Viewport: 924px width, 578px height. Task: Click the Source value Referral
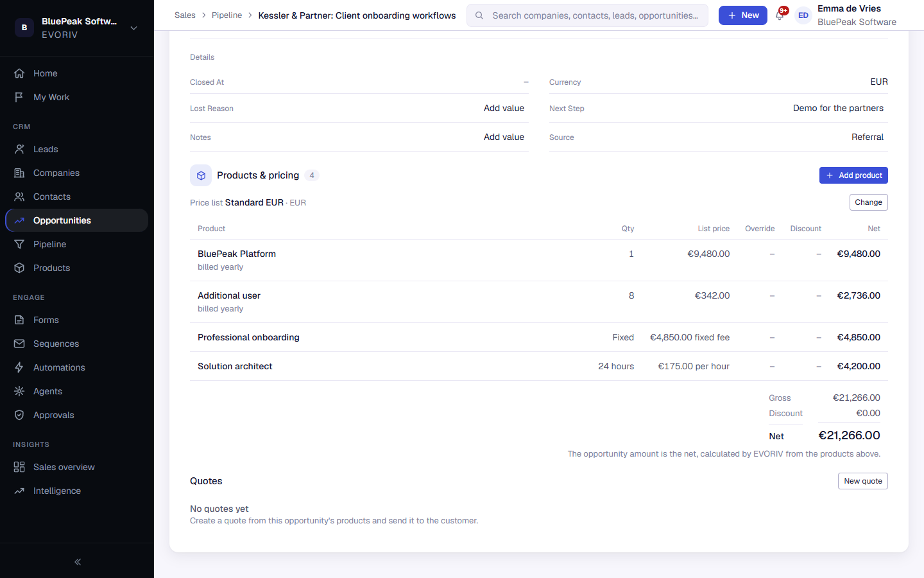coord(868,137)
